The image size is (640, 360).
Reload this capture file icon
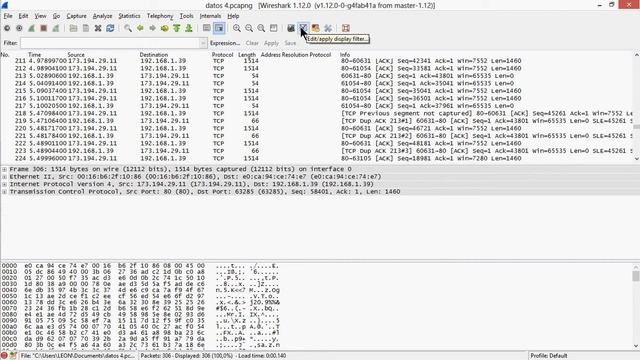(110, 28)
